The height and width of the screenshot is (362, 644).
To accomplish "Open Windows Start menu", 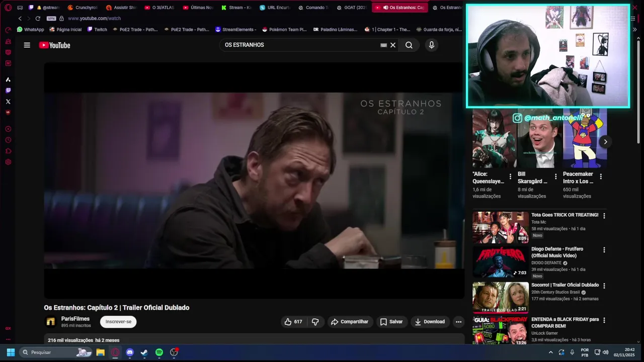I will pos(11,352).
